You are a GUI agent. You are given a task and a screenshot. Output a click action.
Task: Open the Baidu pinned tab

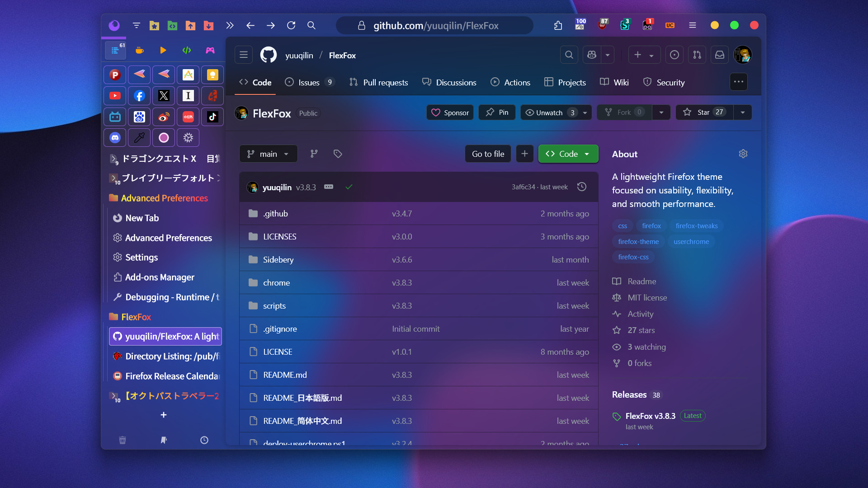[139, 117]
